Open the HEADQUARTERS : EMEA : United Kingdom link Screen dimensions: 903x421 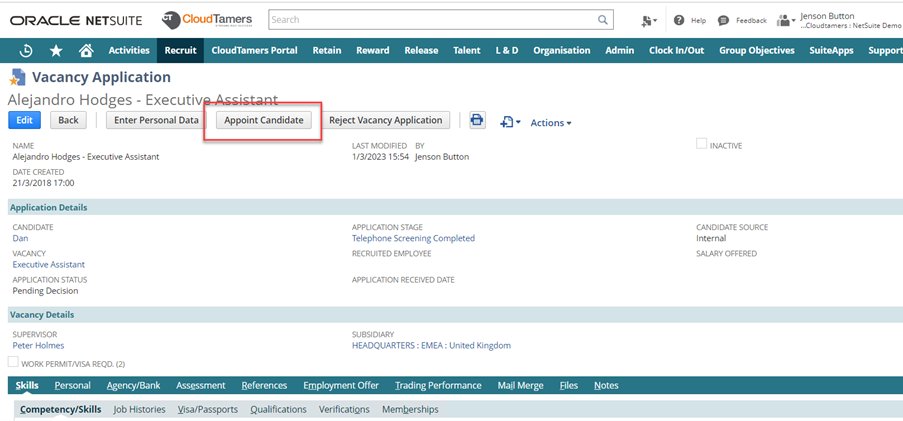431,346
